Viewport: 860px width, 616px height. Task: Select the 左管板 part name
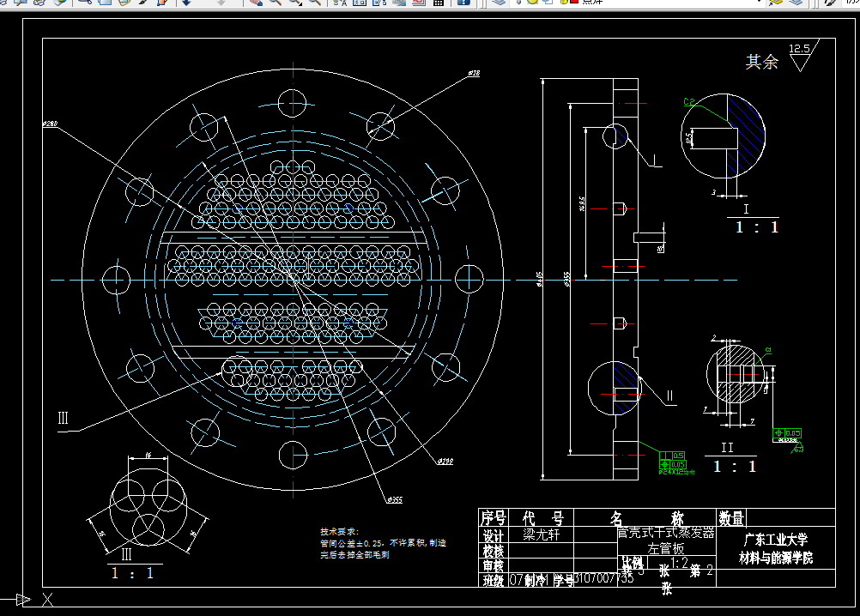point(666,548)
